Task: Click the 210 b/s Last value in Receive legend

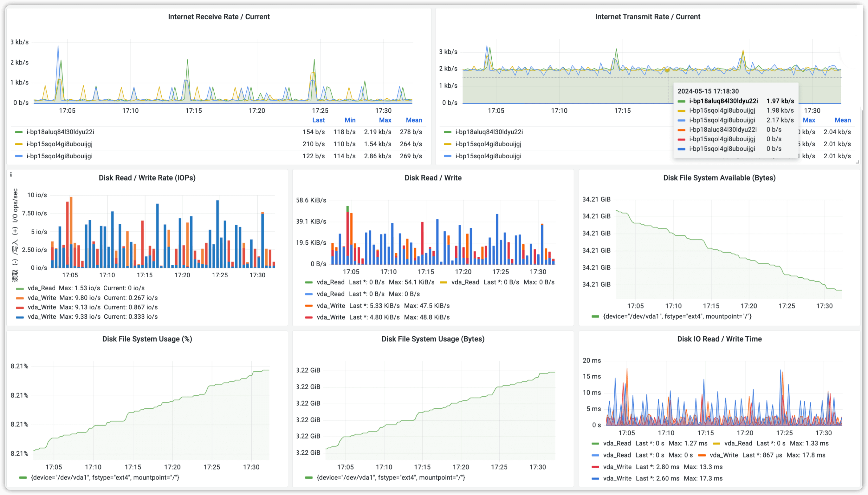Action: point(314,144)
